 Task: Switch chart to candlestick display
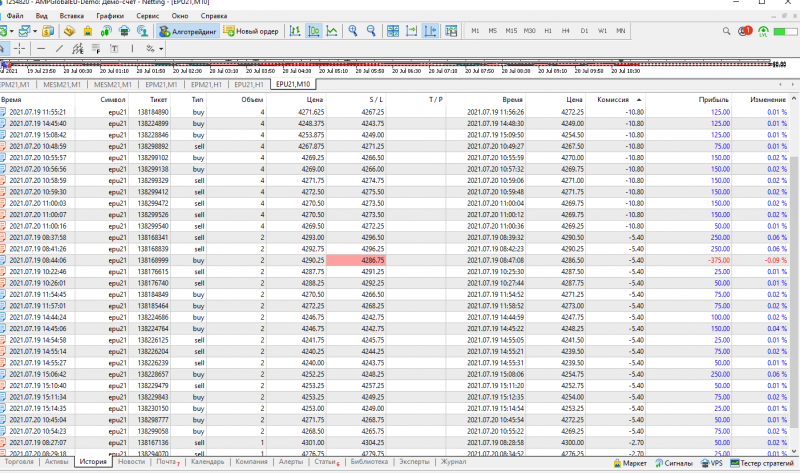313,31
